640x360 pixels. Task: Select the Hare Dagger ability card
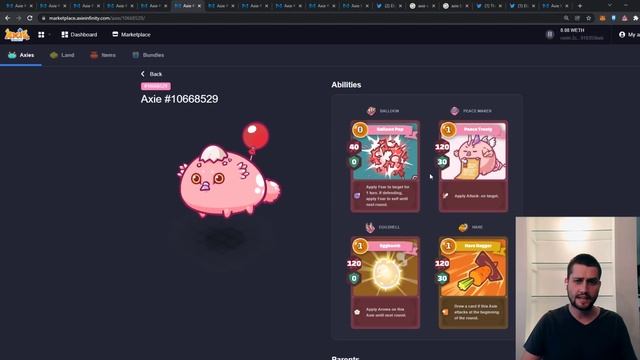click(x=473, y=282)
